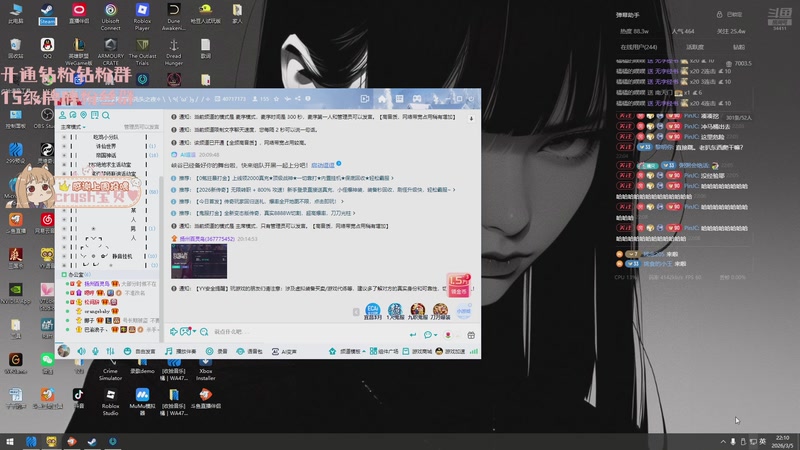Toggle the microphone in the YY bottom bar
This screenshot has width=800, height=450.
point(95,352)
